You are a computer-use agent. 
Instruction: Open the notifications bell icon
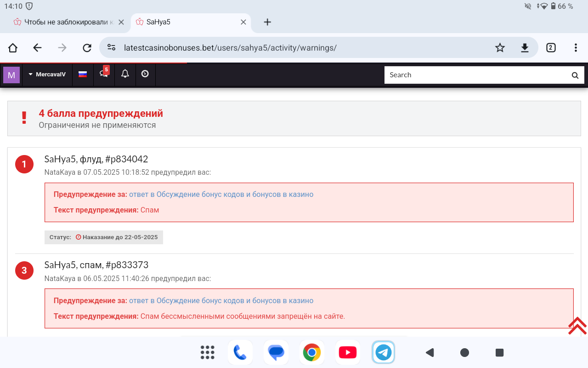tap(125, 74)
